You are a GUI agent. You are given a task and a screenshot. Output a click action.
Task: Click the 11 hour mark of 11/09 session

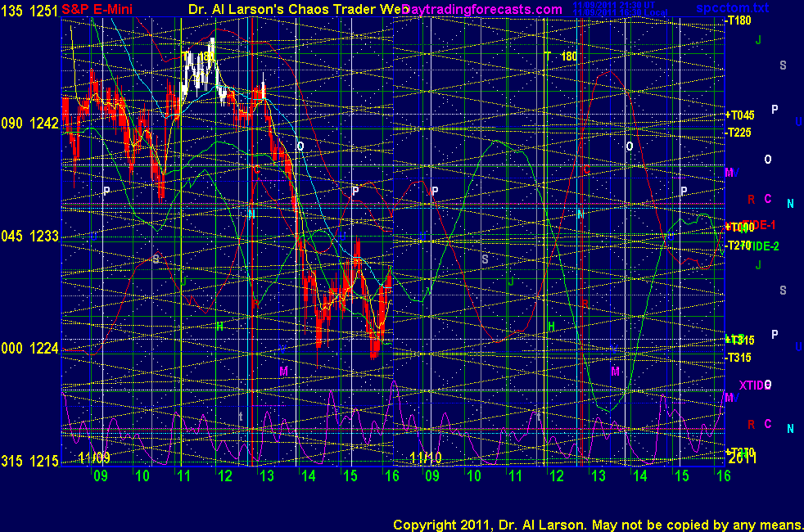coord(183,476)
